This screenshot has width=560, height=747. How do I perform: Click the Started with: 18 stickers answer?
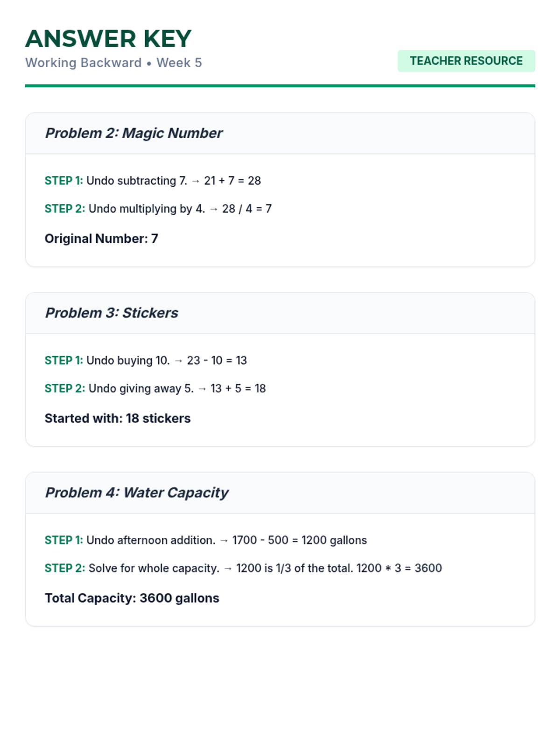click(118, 418)
